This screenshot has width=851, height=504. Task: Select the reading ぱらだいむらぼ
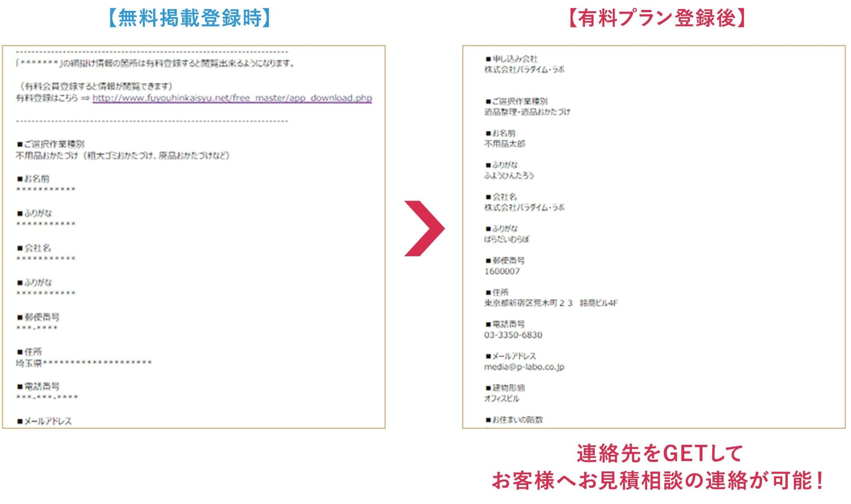[507, 239]
